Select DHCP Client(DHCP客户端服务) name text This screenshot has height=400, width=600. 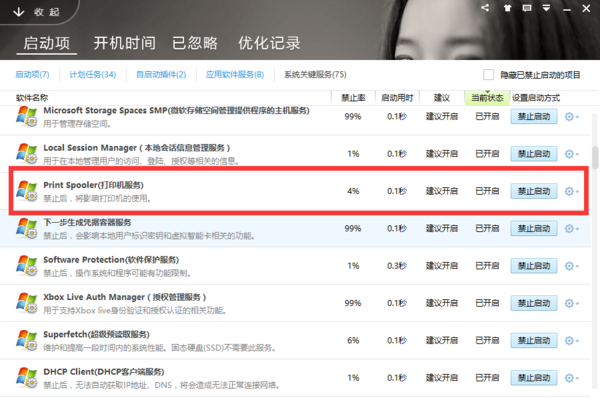click(104, 372)
